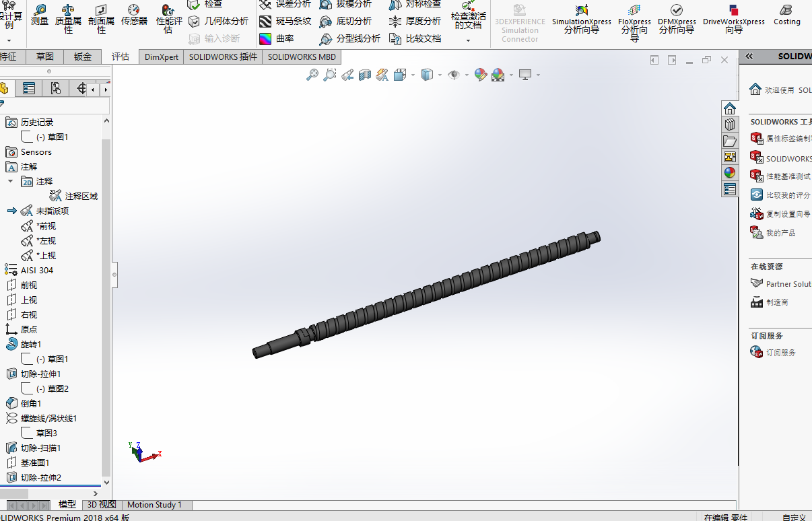Open SOLIDWORKS Resources home tab
The image size is (812, 521).
coord(730,108)
